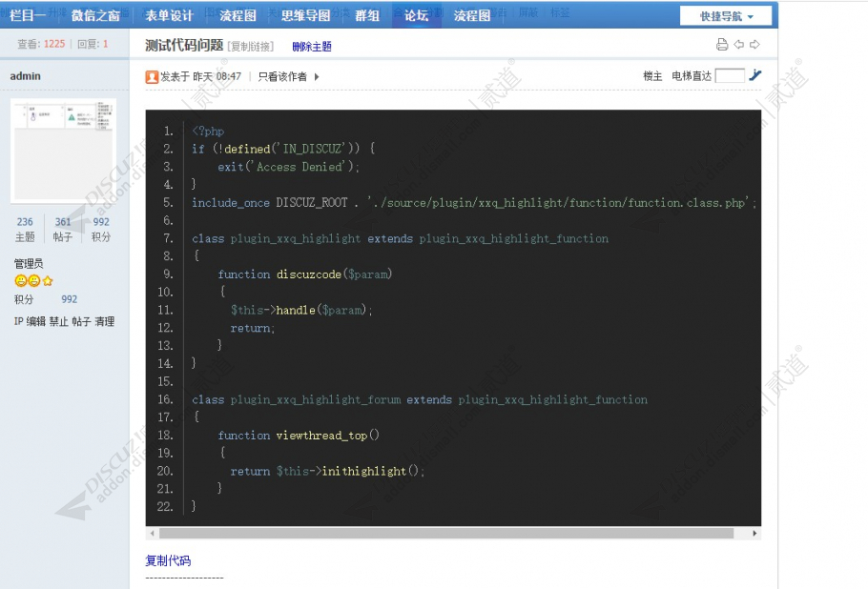This screenshot has width=868, height=589.
Task: Click the code block horizontal scrollbar thumb
Action: point(446,534)
